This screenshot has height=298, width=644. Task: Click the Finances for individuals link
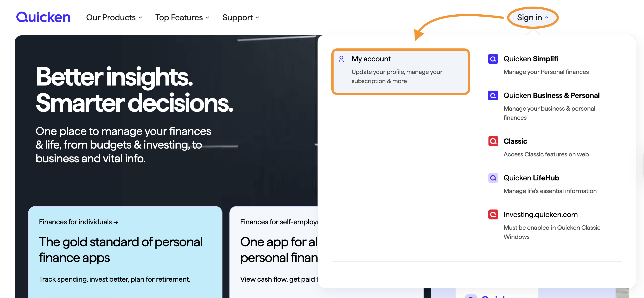79,222
